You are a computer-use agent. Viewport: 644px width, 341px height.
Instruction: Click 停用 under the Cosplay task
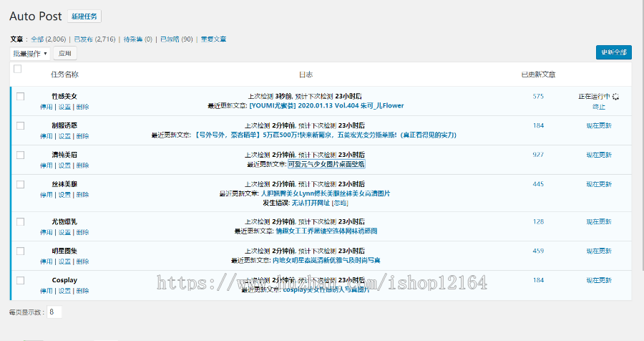46,290
